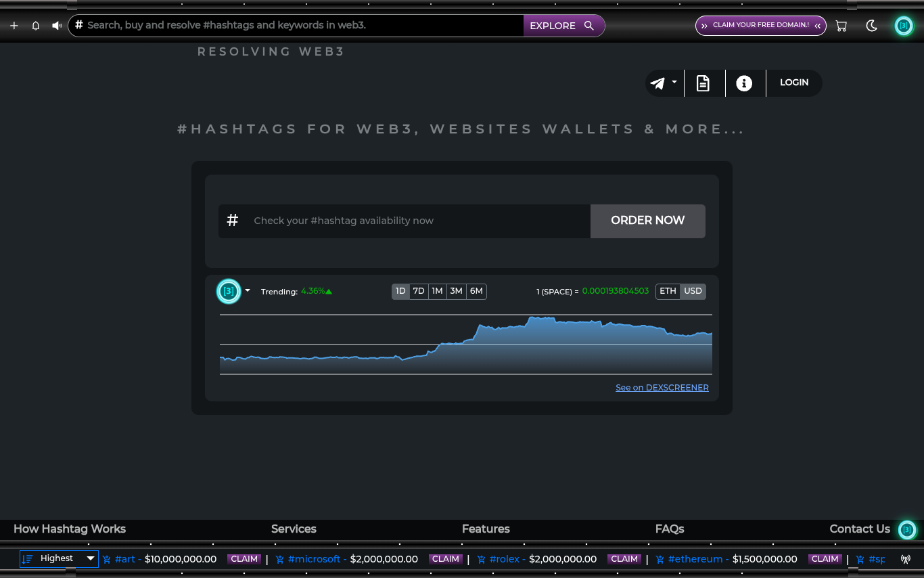Switch price currency to ETH
The image size is (924, 578).
coord(668,291)
